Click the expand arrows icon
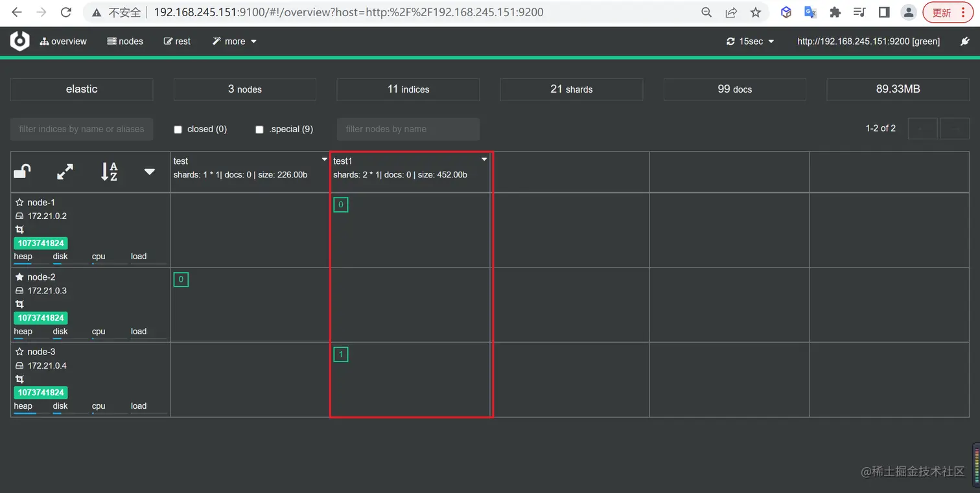The height and width of the screenshot is (493, 980). pyautogui.click(x=65, y=172)
